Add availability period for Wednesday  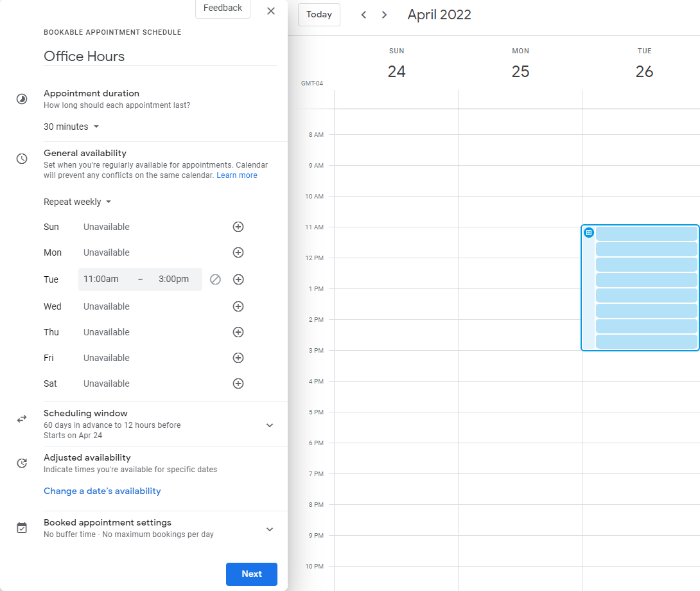coord(238,306)
